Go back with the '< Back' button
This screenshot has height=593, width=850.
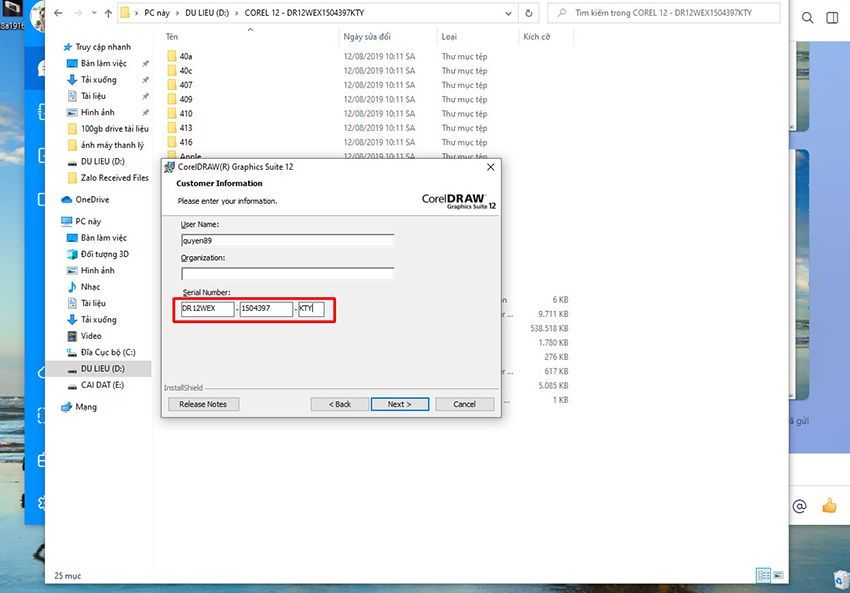coord(340,404)
